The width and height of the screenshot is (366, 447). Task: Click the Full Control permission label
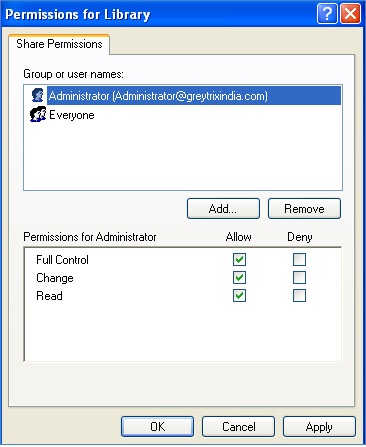[x=62, y=260]
